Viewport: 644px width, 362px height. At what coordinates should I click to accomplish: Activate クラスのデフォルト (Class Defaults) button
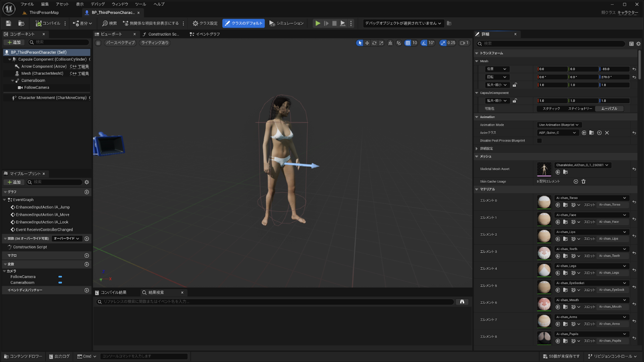pos(244,23)
